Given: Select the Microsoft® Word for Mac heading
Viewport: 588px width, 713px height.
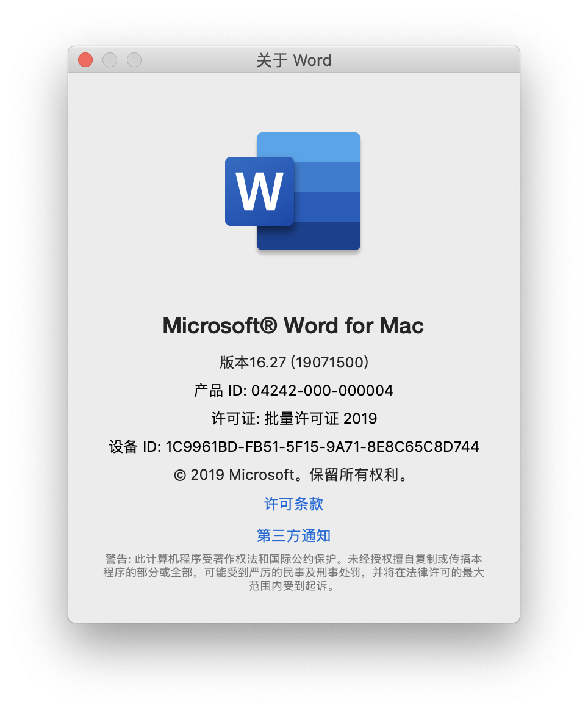Looking at the screenshot, I should (x=293, y=325).
